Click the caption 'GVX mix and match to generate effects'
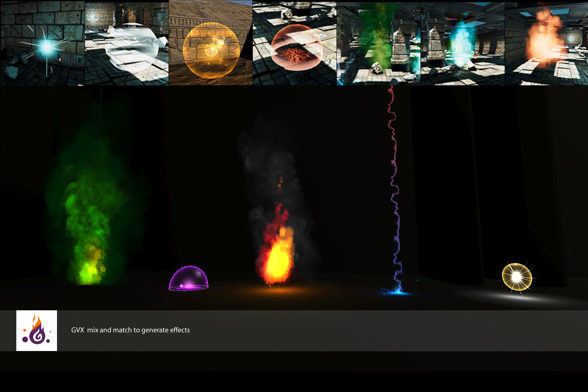Screen dimensions: 588x392 point(131,330)
